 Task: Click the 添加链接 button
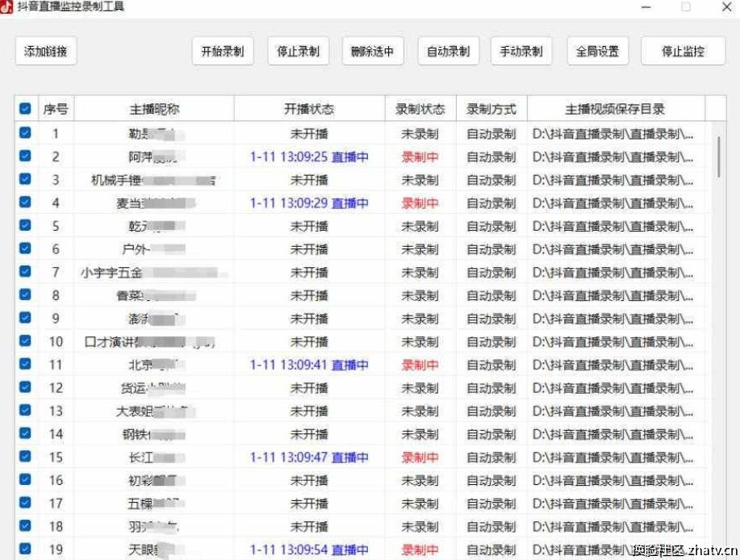click(x=46, y=51)
